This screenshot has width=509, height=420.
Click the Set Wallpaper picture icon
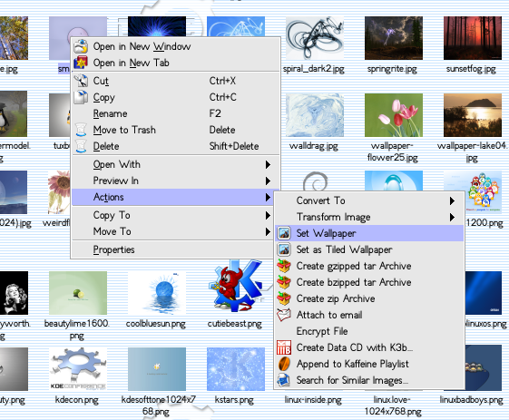coord(284,233)
